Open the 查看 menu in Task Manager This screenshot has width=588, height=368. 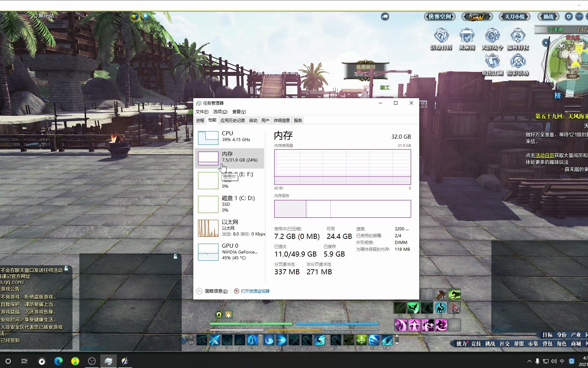(x=239, y=112)
